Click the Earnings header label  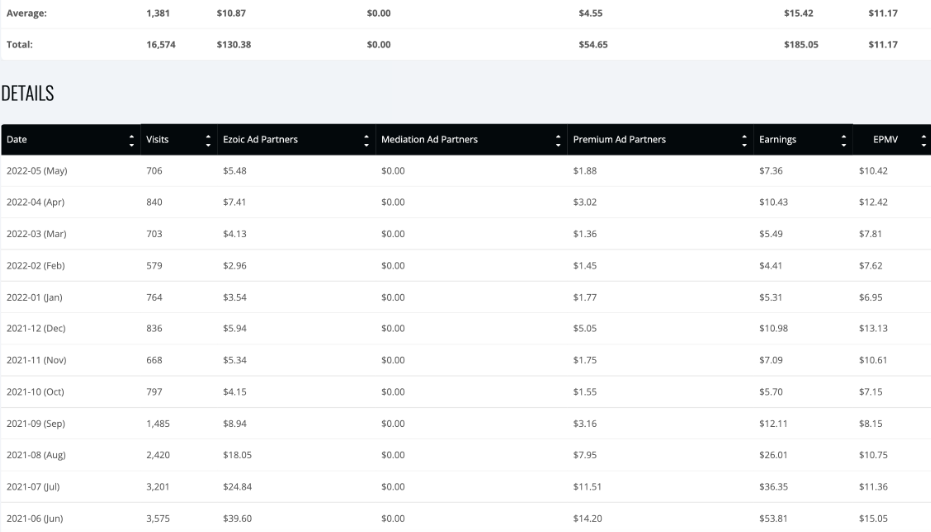tap(777, 140)
